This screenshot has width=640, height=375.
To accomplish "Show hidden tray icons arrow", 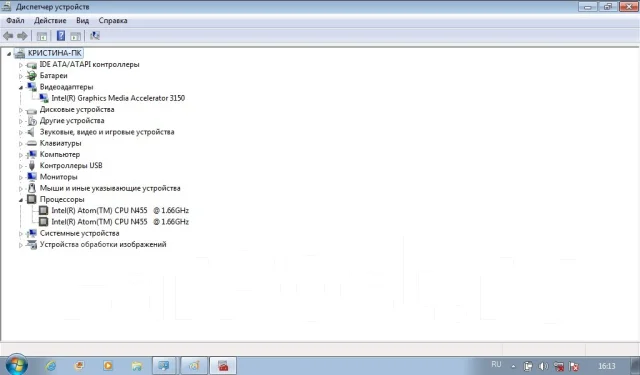I will (x=513, y=366).
